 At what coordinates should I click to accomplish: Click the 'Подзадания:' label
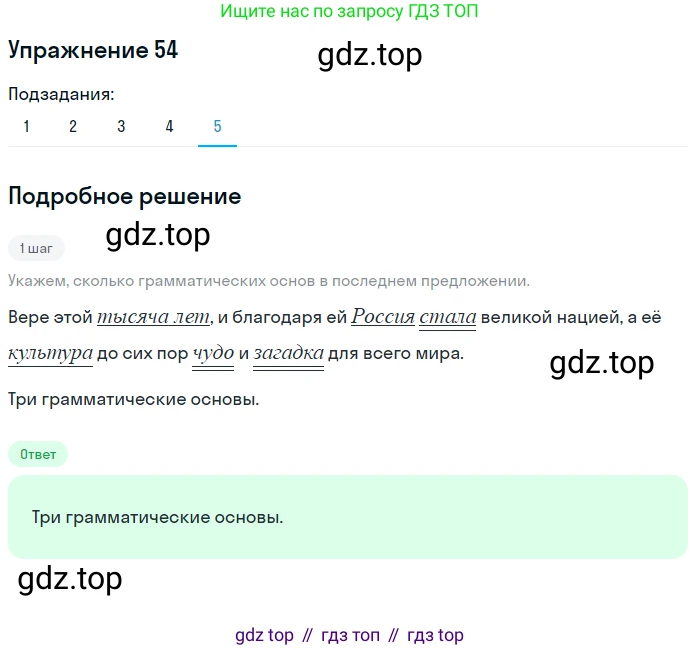(61, 94)
